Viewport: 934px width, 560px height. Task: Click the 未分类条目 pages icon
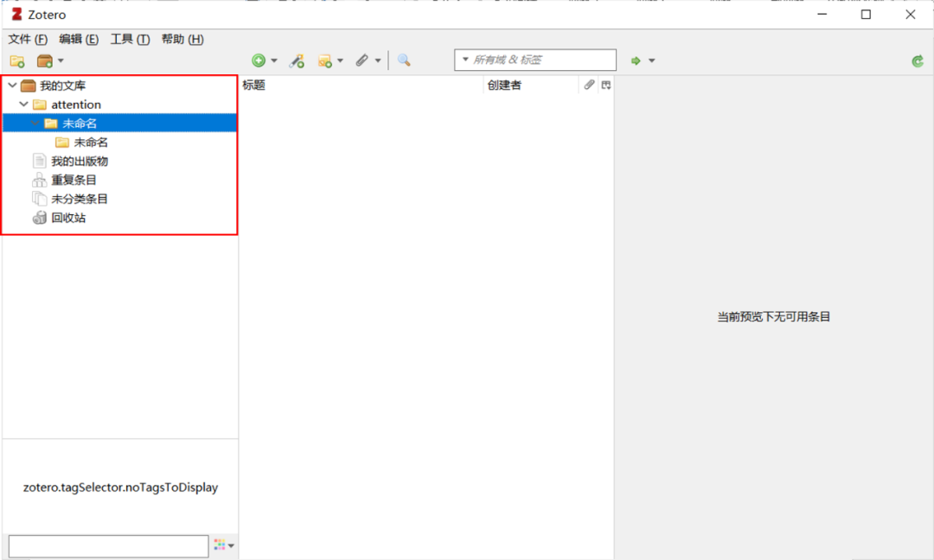tap(39, 199)
